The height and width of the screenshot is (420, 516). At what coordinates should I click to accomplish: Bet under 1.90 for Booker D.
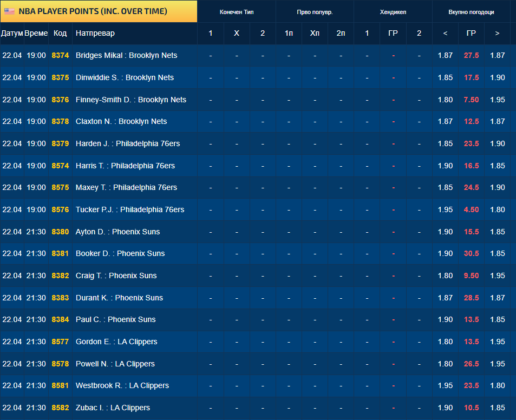pyautogui.click(x=445, y=253)
